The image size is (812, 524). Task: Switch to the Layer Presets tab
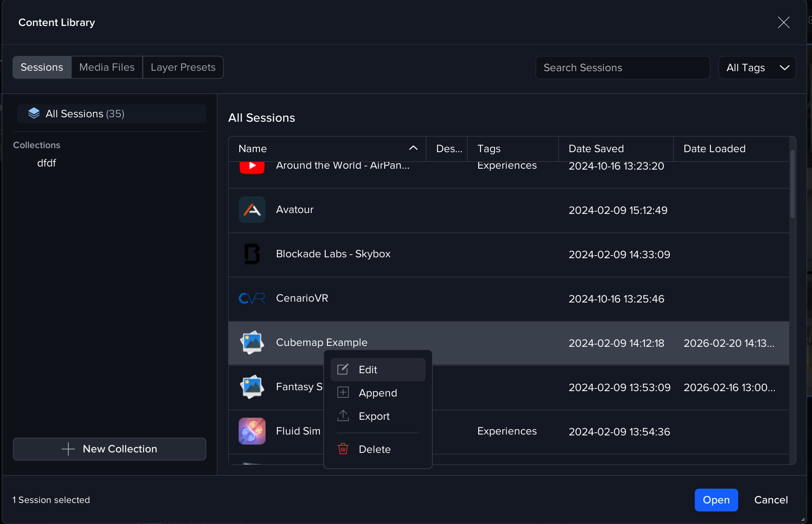(x=183, y=68)
